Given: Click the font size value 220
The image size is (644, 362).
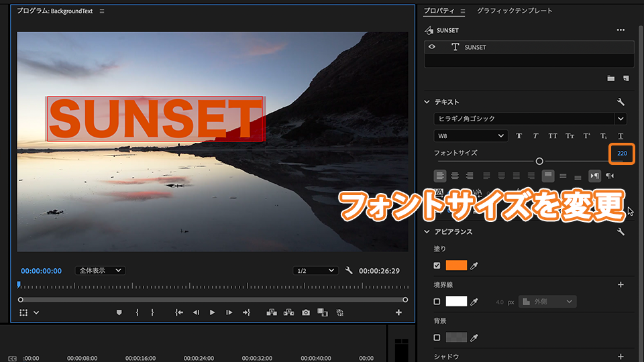Looking at the screenshot, I should pyautogui.click(x=622, y=154).
